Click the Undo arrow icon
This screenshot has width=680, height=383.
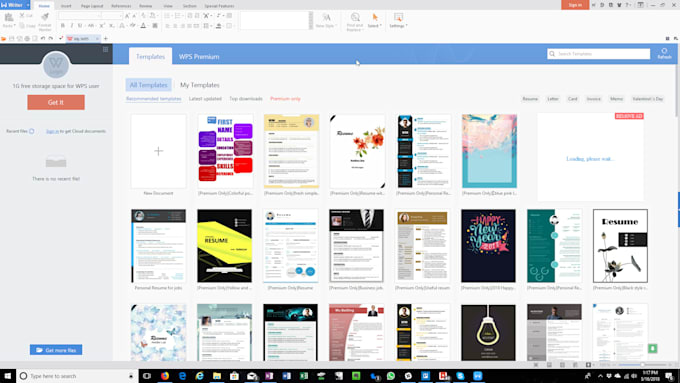tap(42, 39)
